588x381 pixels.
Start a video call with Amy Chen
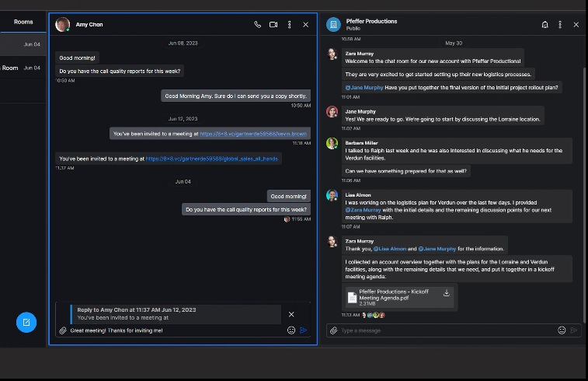(273, 25)
